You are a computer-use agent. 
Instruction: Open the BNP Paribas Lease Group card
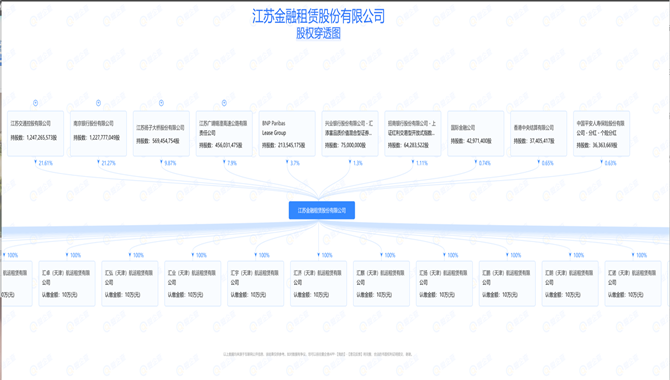click(287, 133)
